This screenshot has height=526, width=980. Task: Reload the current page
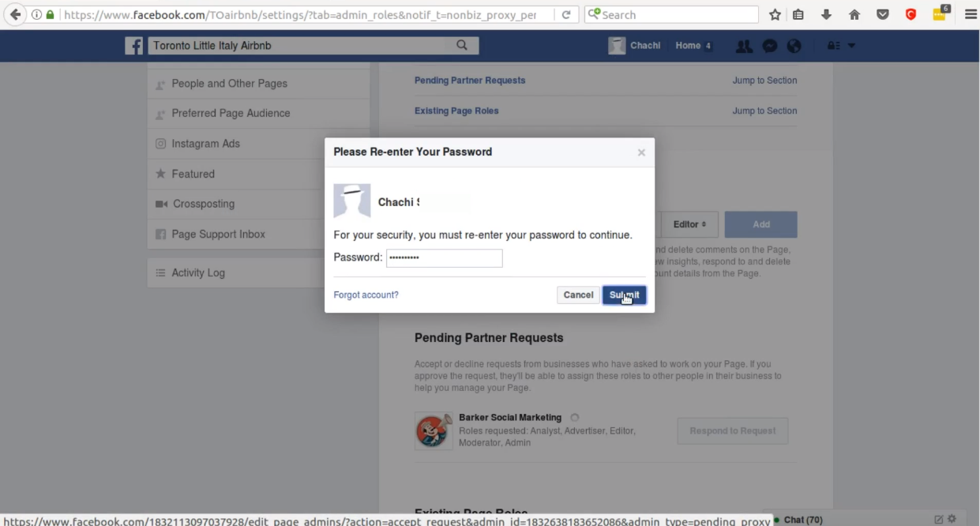pos(566,14)
